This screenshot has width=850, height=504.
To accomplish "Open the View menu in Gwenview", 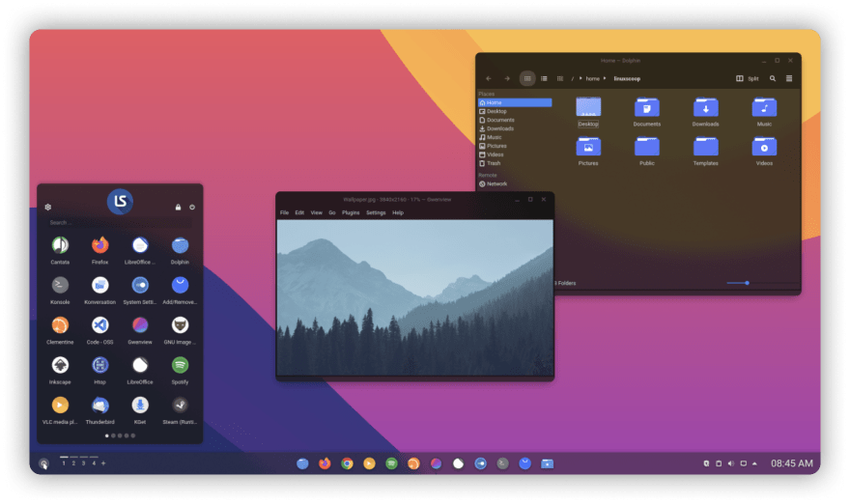I will (x=316, y=212).
